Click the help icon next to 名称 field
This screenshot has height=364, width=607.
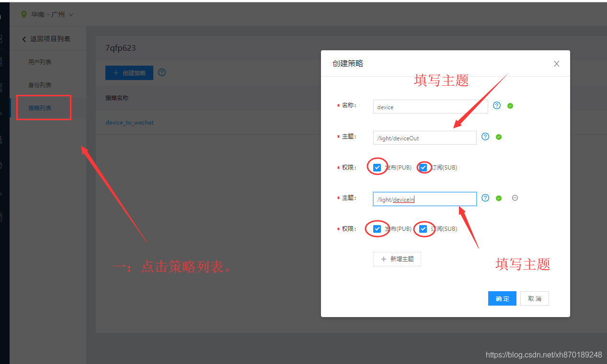(497, 105)
